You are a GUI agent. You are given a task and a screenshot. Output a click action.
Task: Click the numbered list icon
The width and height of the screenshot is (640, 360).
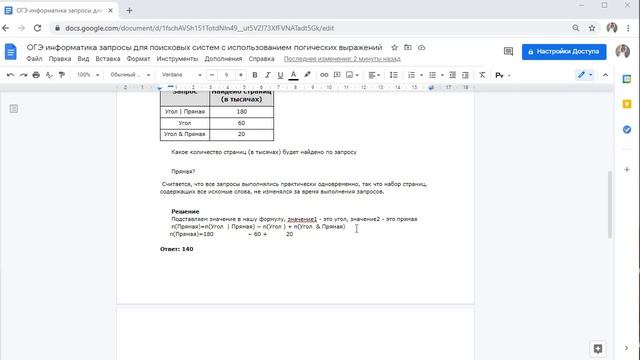pos(411,75)
